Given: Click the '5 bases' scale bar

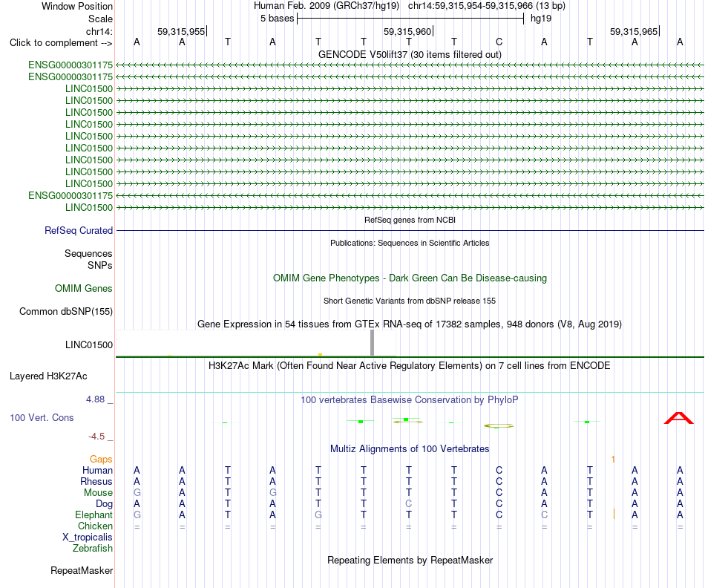Looking at the screenshot, I should click(x=410, y=19).
